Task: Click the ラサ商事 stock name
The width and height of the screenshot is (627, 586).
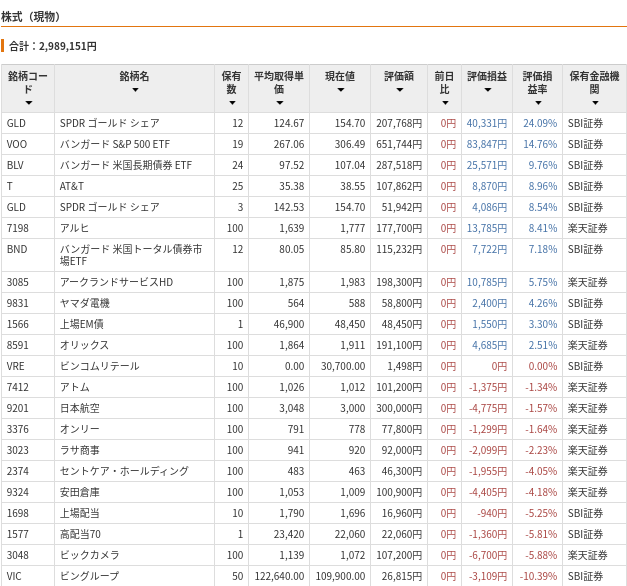Action: (x=80, y=450)
